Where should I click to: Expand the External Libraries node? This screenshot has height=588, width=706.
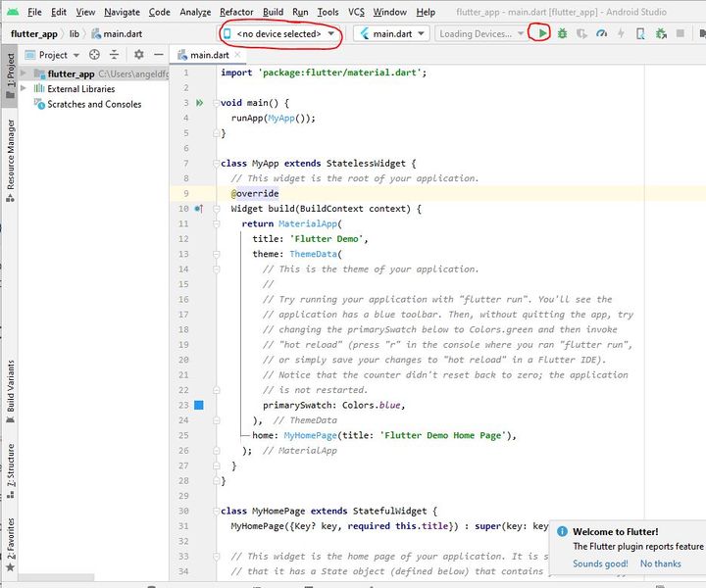point(24,88)
